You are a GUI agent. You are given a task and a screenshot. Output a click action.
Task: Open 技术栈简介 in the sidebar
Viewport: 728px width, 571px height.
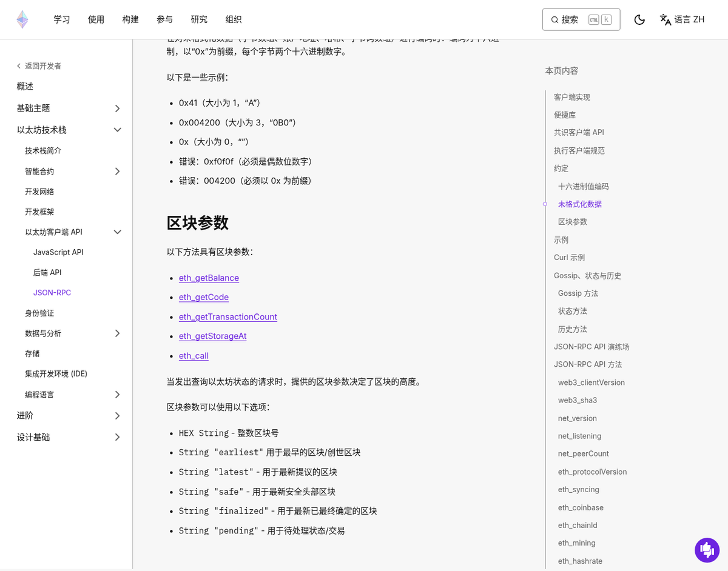[x=43, y=150]
